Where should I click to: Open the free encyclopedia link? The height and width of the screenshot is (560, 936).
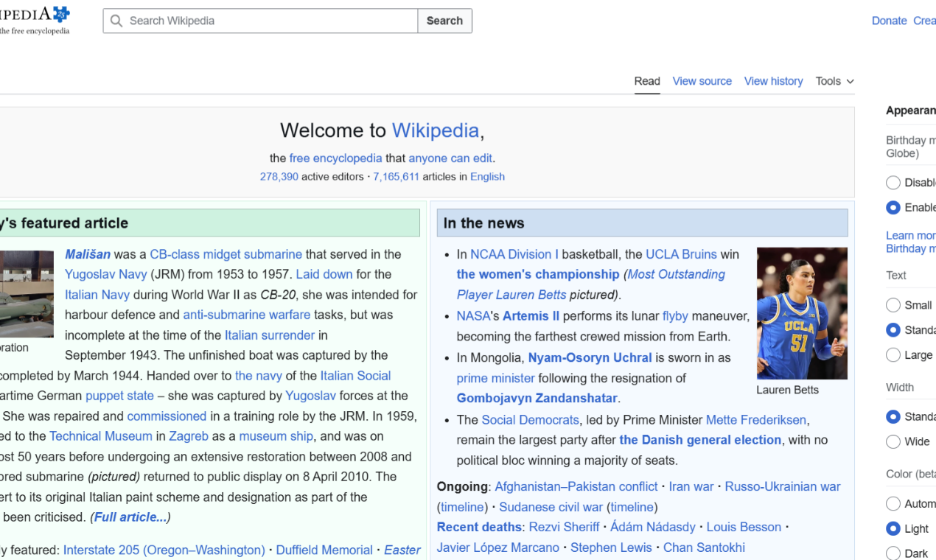335,158
